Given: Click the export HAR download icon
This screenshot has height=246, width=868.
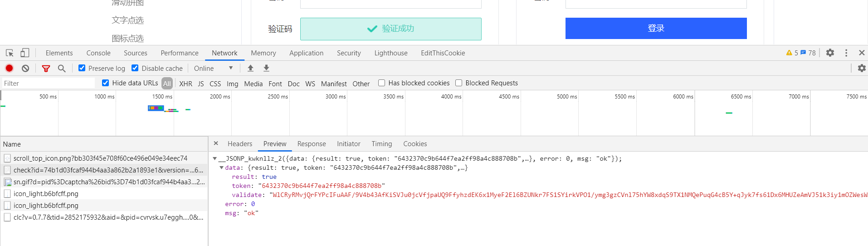Looking at the screenshot, I should click(266, 68).
